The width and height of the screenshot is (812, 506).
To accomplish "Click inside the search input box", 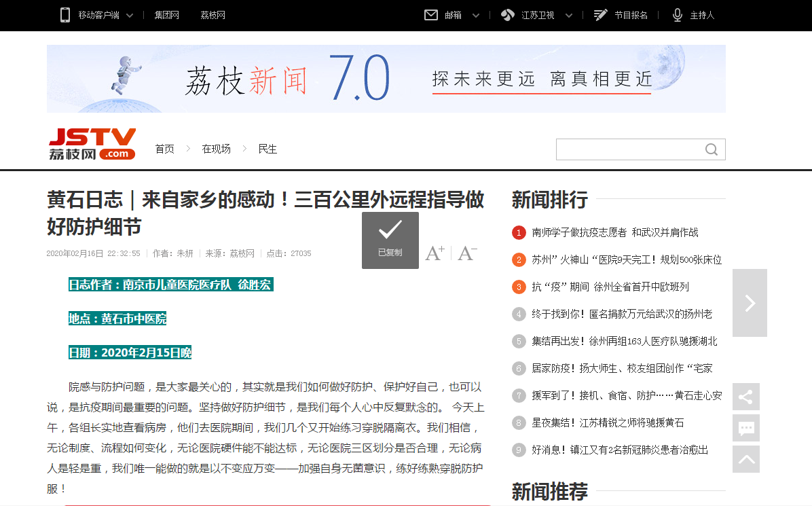I will point(631,149).
